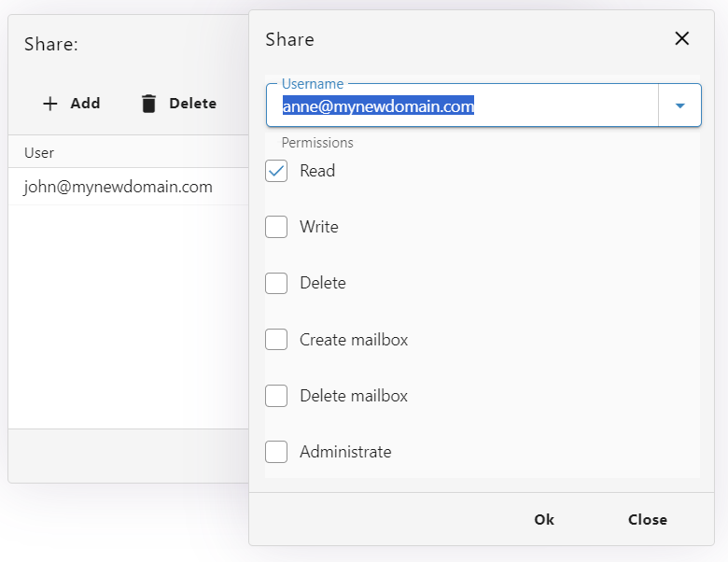Check the Delete mailbox permission box
This screenshot has height=562, width=728.
(276, 396)
